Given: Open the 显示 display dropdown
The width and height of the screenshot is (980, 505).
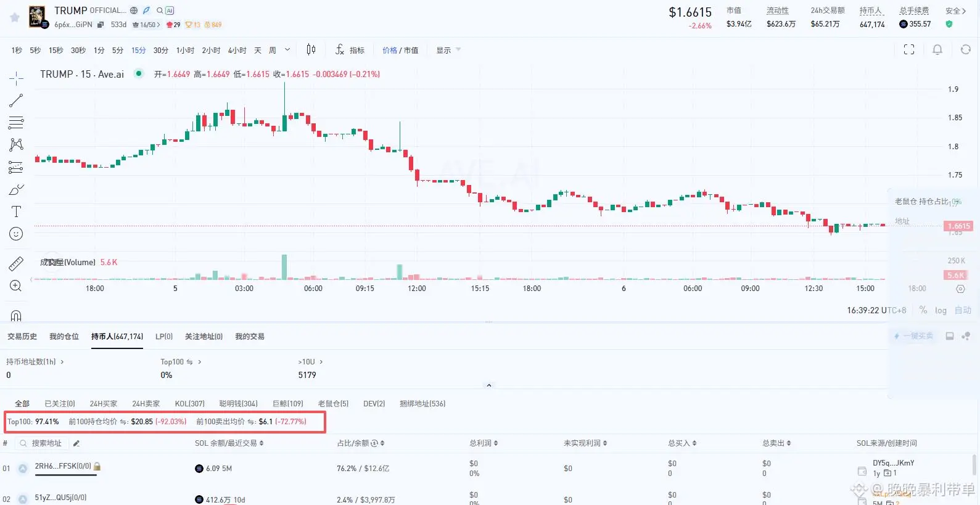Looking at the screenshot, I should click(x=448, y=51).
